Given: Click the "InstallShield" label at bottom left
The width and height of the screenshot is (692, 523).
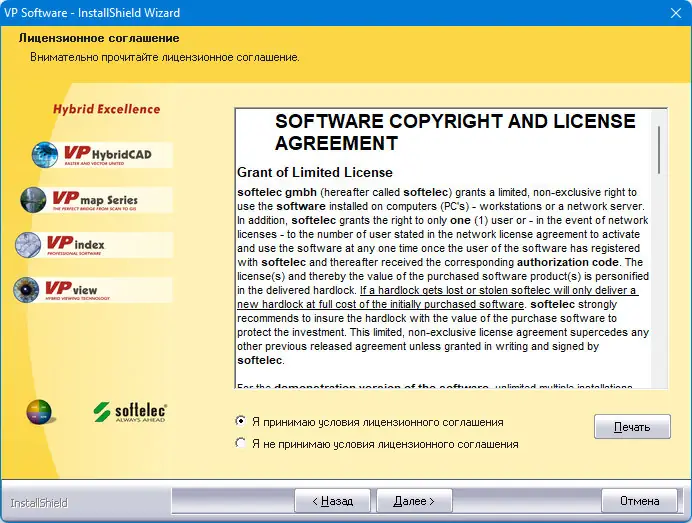Looking at the screenshot, I should coord(39,503).
